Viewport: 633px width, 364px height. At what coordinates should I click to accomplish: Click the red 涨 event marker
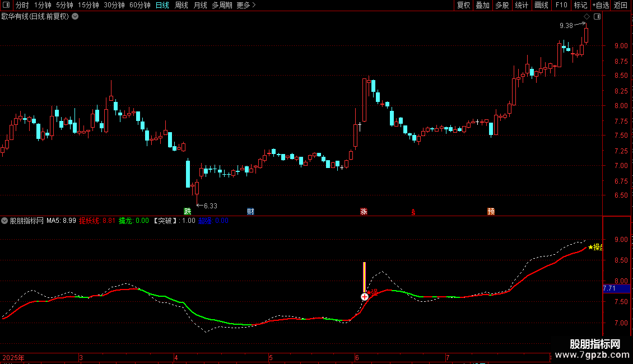(364, 212)
